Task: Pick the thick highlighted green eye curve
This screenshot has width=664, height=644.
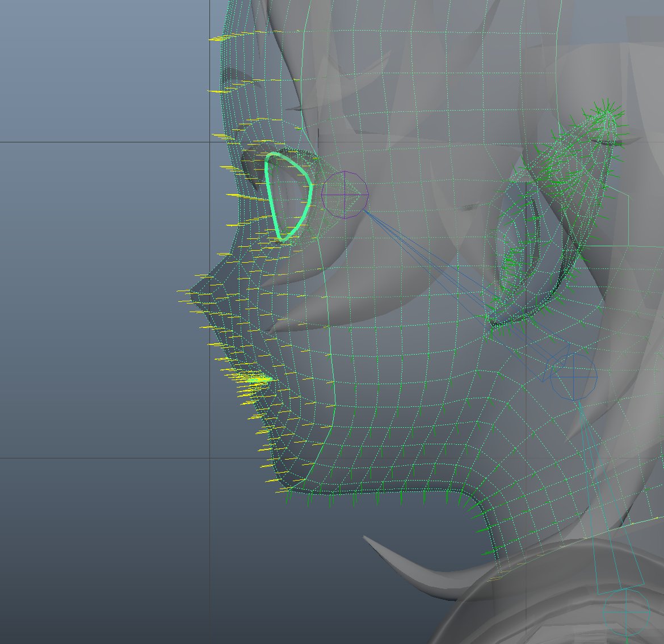Action: pos(288,196)
